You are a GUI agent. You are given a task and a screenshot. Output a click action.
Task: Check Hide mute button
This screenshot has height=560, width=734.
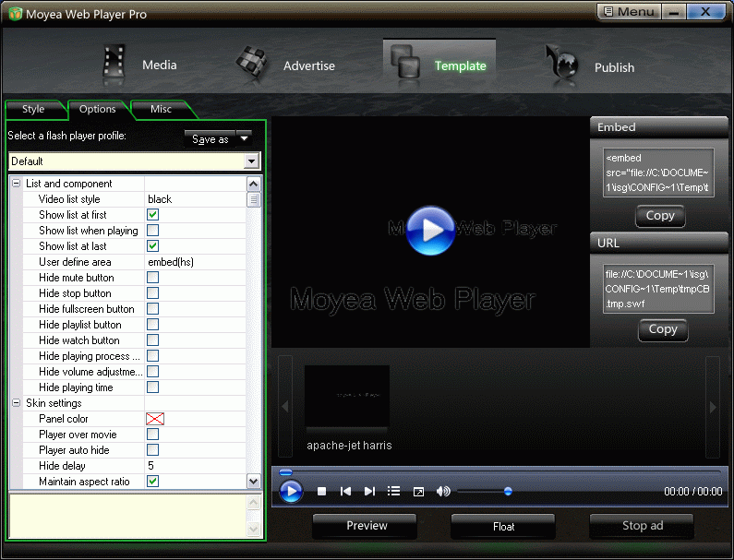152,278
